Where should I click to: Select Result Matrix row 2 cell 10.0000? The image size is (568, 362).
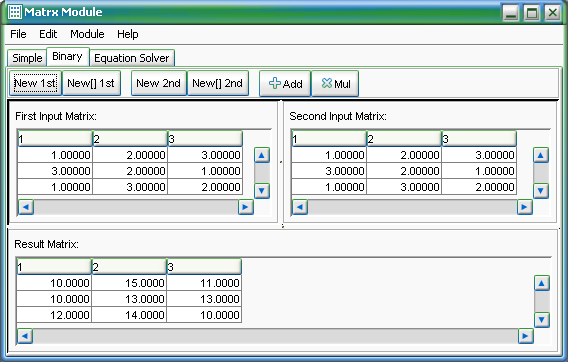pos(54,299)
